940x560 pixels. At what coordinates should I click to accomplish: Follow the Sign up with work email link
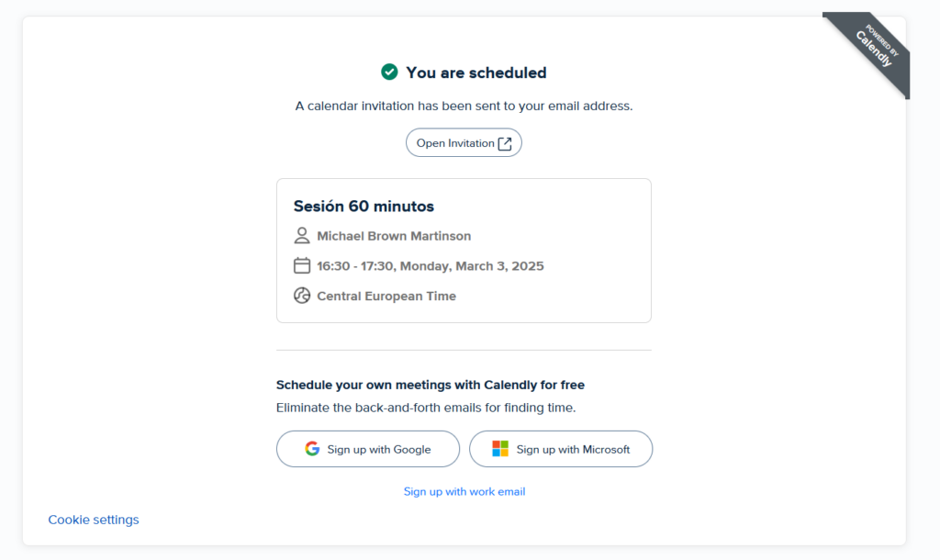pos(464,492)
